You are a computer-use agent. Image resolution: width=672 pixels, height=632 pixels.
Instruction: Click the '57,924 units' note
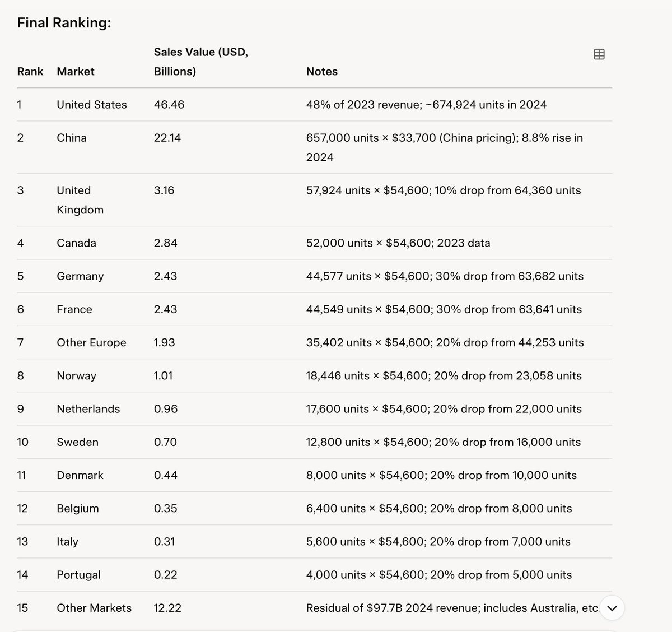tap(444, 190)
